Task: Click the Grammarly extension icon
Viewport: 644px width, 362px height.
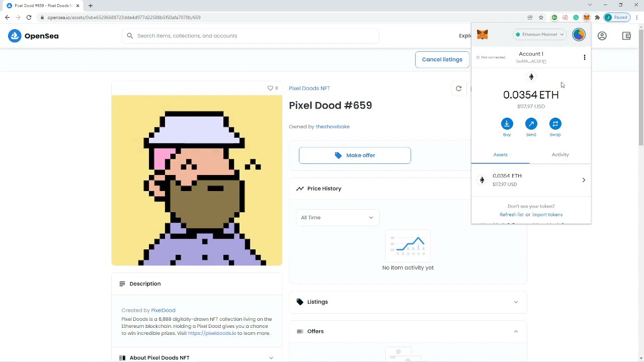Action: pyautogui.click(x=576, y=17)
